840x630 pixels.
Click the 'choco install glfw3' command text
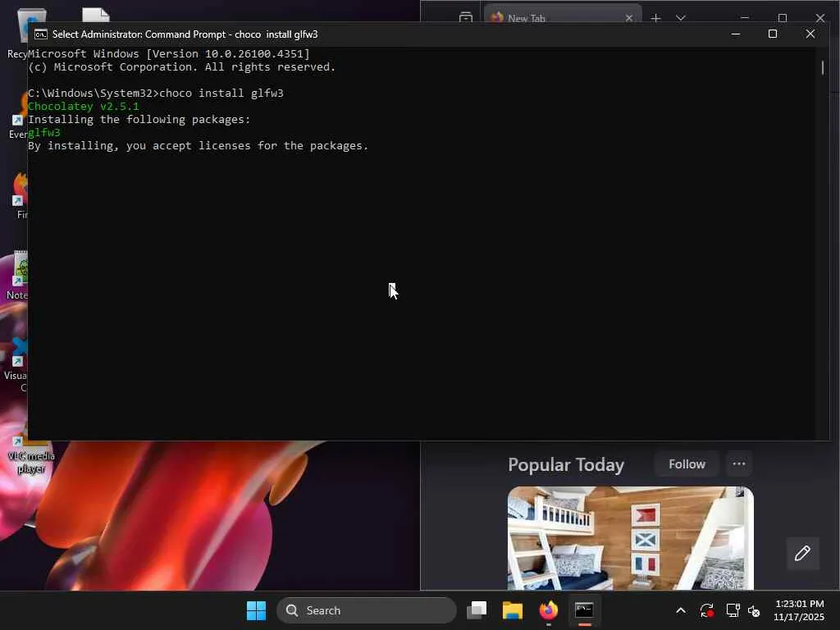tap(221, 94)
